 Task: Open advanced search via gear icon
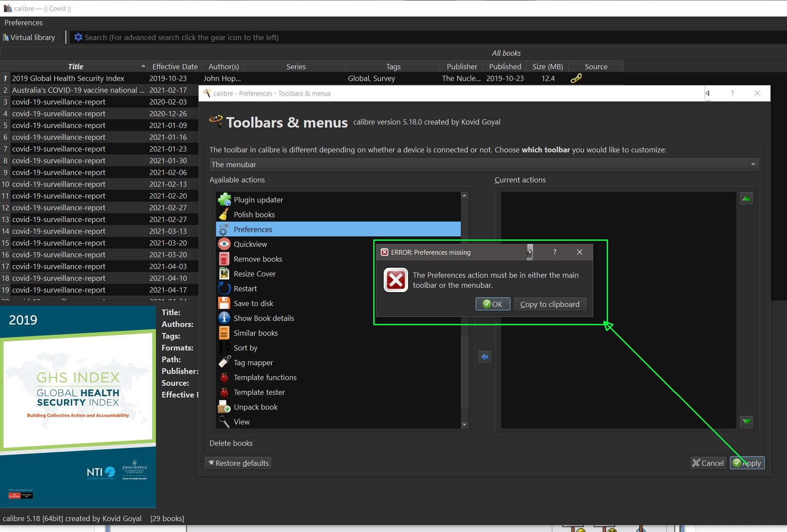(78, 37)
